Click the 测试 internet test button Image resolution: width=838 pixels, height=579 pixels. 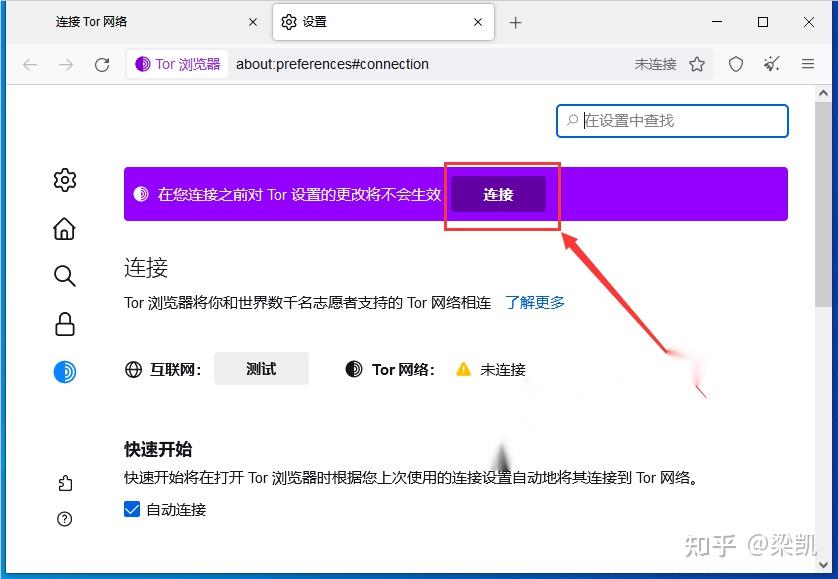coord(261,368)
